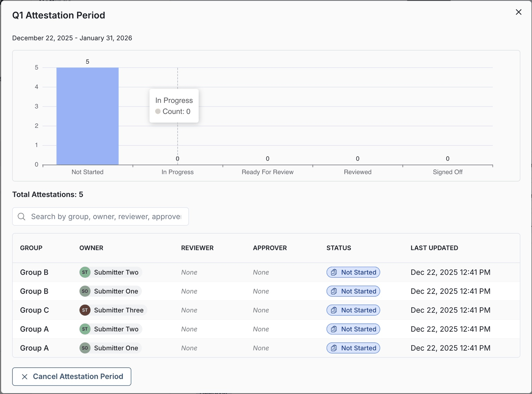
Task: Toggle the Not Started status badge for Group C
Action: pyautogui.click(x=353, y=310)
